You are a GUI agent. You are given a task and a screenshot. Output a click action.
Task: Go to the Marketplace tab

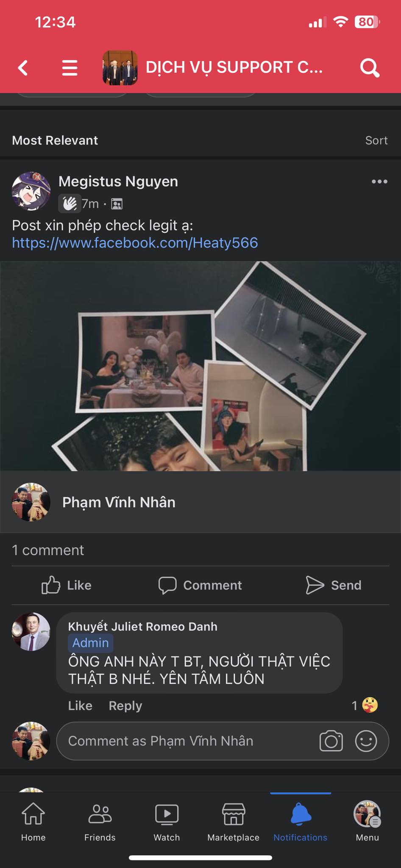pyautogui.click(x=234, y=821)
